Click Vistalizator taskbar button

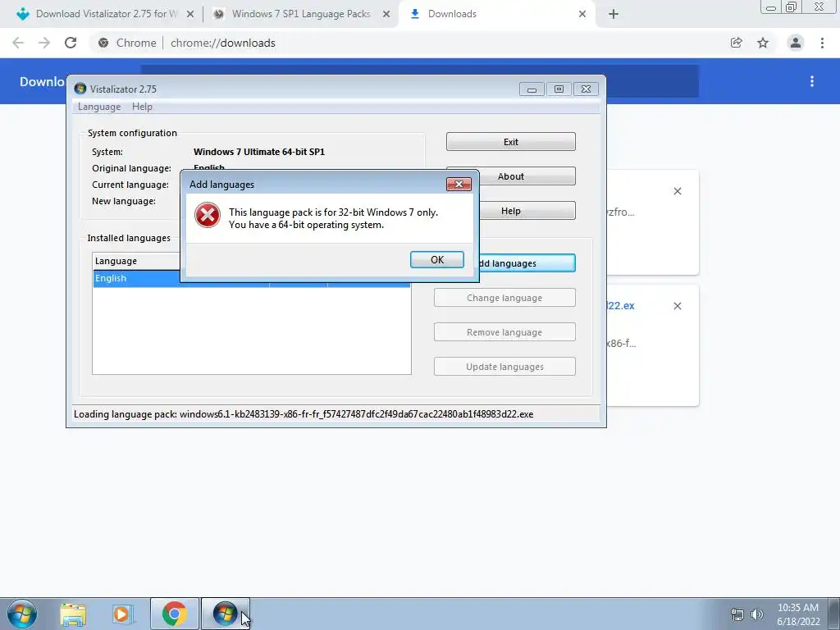pos(225,614)
